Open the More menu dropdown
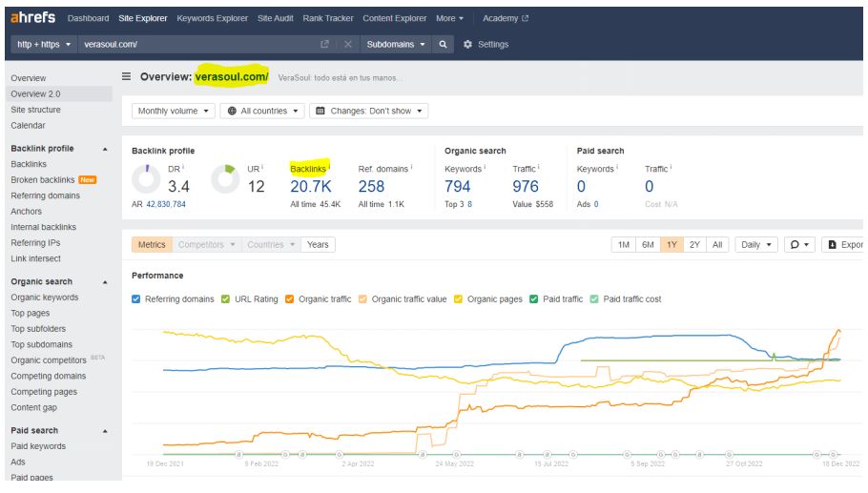The height and width of the screenshot is (493, 868). tap(449, 18)
